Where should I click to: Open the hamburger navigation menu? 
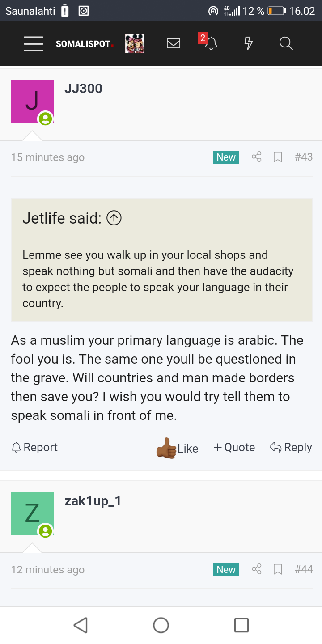[x=34, y=43]
